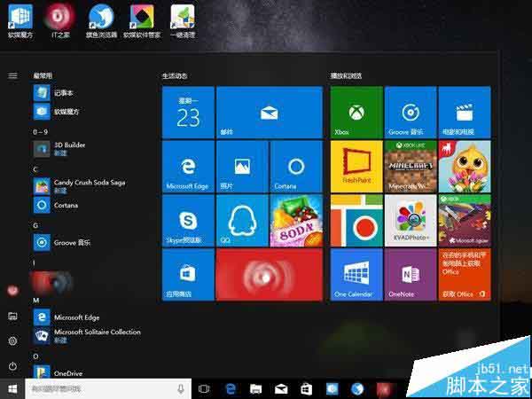Jump to letter G section header
The width and height of the screenshot is (532, 399).
coord(35,225)
